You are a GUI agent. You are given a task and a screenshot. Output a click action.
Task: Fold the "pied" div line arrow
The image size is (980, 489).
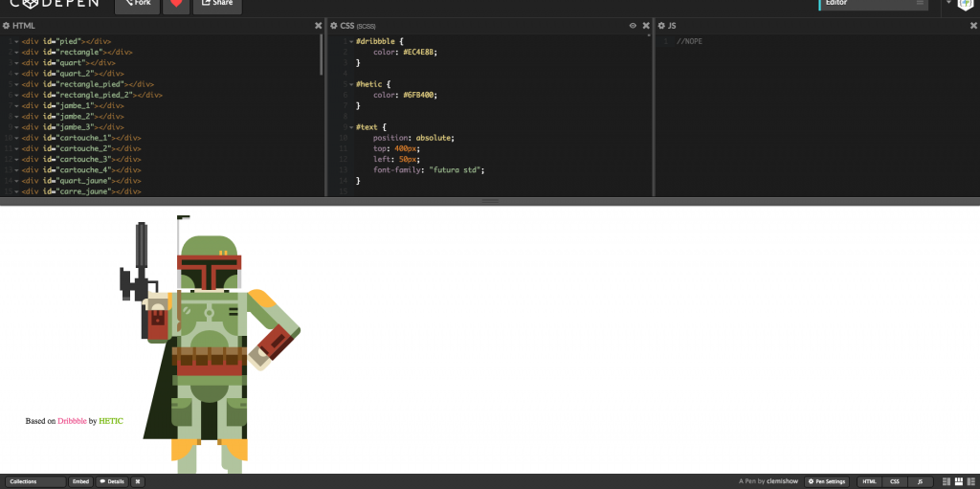[16, 41]
